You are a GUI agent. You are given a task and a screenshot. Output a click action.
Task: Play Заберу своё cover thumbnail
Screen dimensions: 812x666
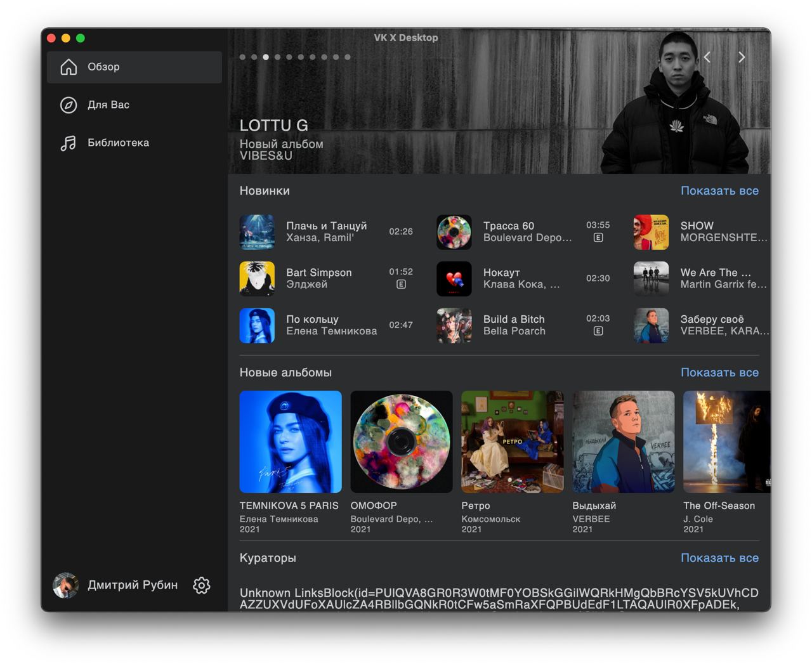click(652, 325)
